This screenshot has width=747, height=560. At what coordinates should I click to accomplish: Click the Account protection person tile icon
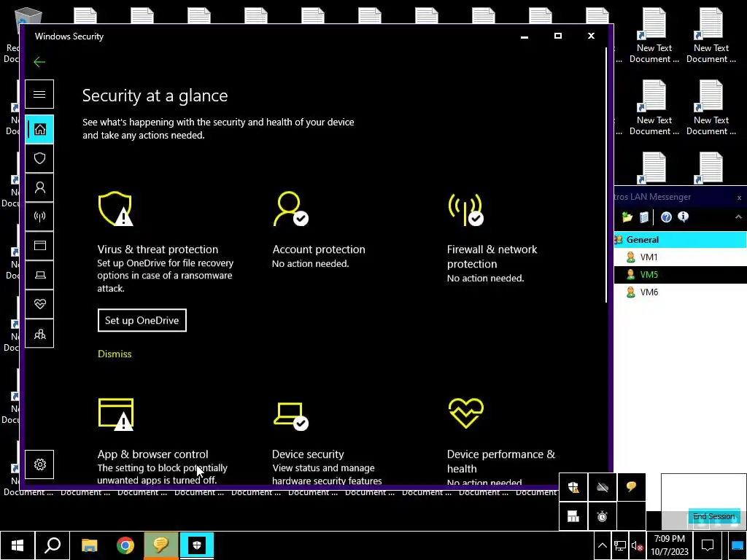290,209
